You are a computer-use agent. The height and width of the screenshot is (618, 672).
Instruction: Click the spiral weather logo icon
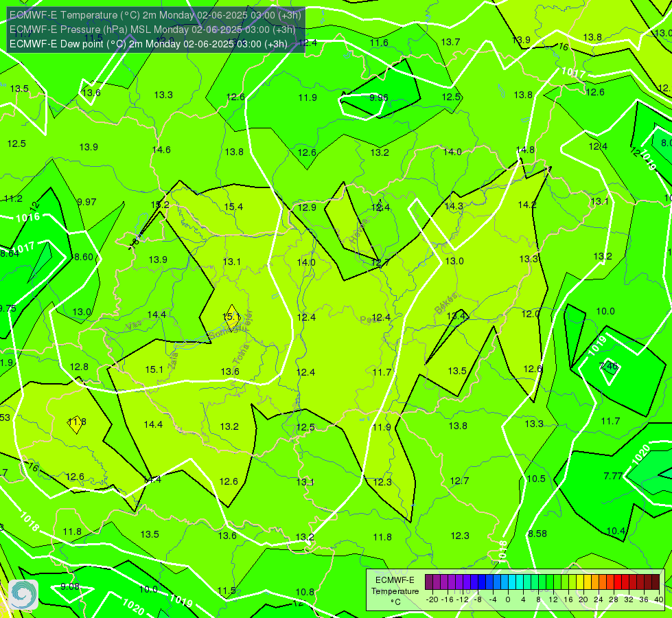click(23, 595)
